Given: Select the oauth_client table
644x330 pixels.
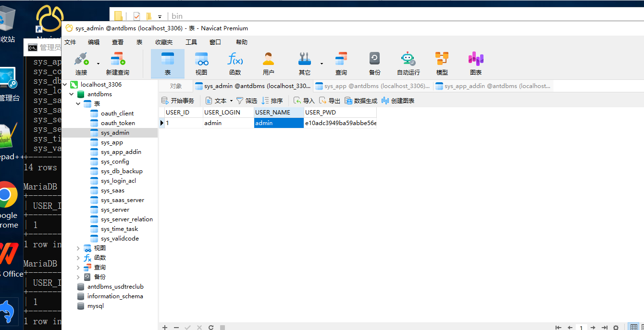Looking at the screenshot, I should coord(117,114).
